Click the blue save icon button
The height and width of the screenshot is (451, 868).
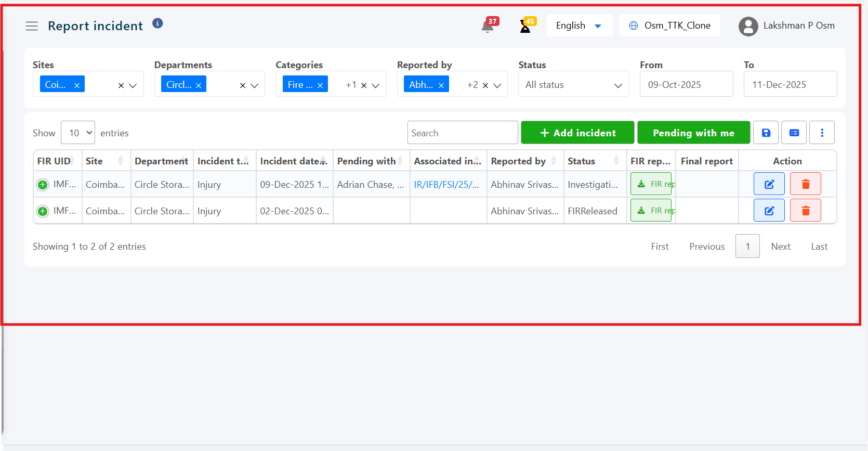(x=766, y=133)
